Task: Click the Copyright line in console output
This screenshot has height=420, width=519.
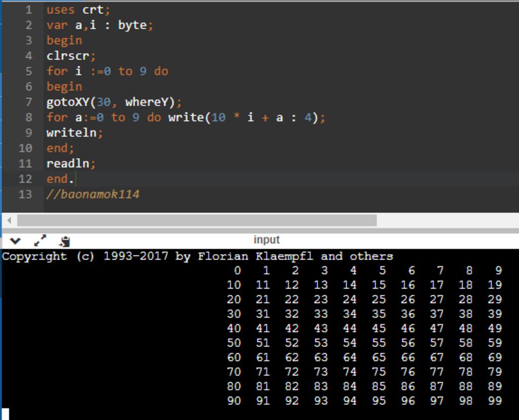Action: pyautogui.click(x=198, y=256)
